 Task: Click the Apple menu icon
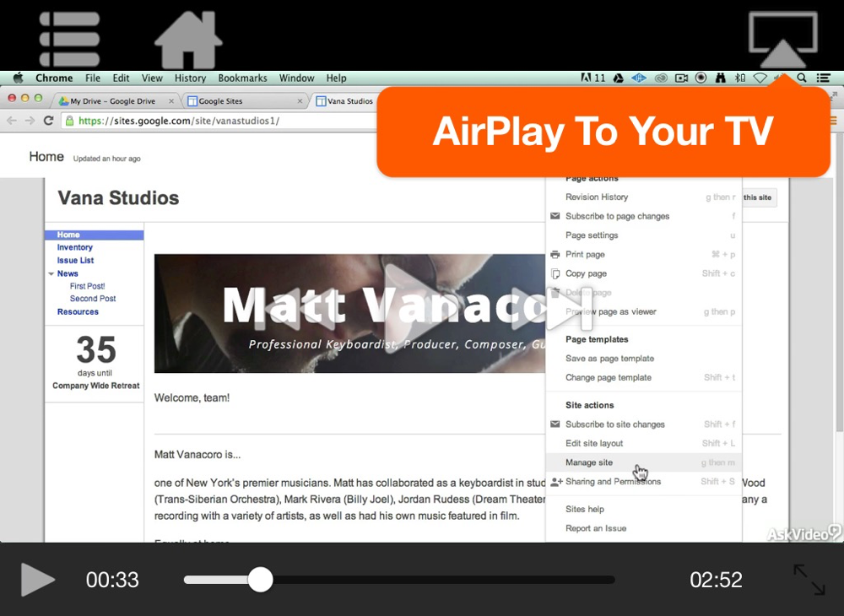[19, 78]
